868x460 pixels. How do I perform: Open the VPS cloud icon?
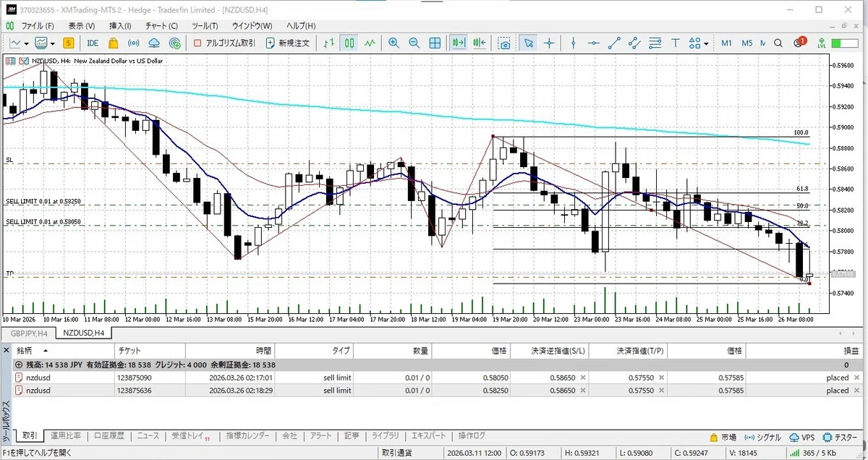pyautogui.click(x=154, y=43)
